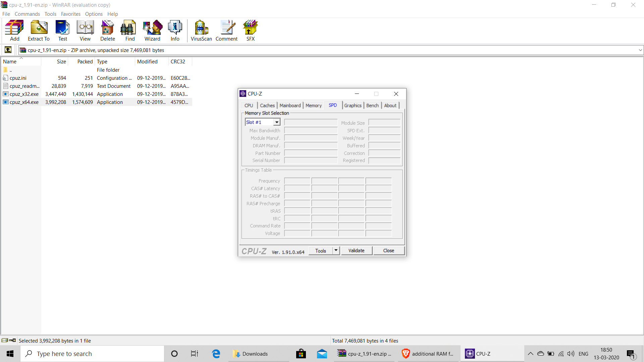Click the Delete toolbar icon
This screenshot has width=644, height=362.
tap(107, 31)
